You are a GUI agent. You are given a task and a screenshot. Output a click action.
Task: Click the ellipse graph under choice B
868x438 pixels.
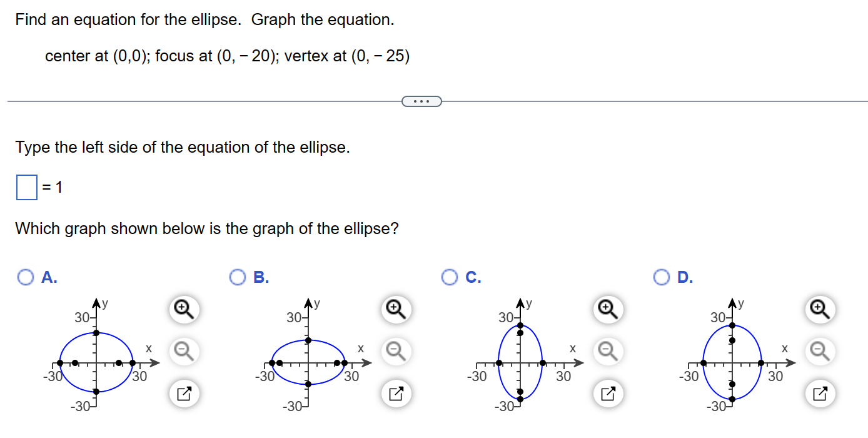[308, 363]
